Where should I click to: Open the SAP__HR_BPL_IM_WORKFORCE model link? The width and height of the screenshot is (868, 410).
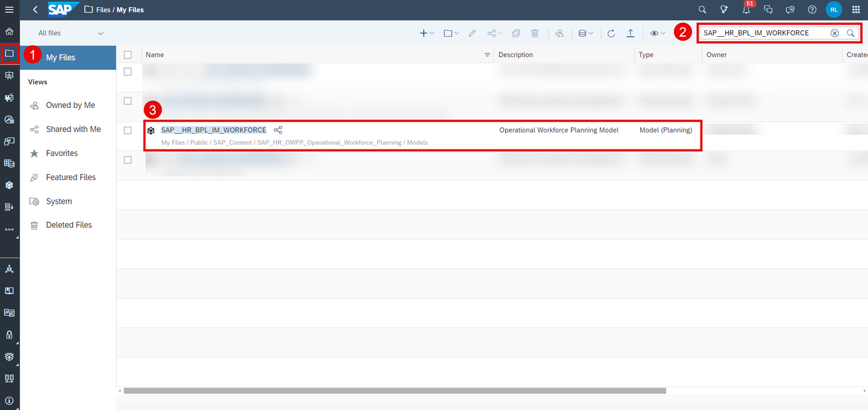213,130
